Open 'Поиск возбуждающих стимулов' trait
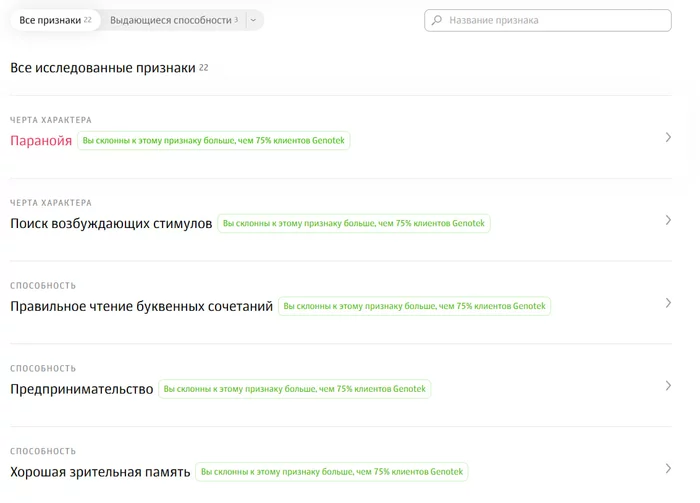The height and width of the screenshot is (503, 700). (111, 224)
